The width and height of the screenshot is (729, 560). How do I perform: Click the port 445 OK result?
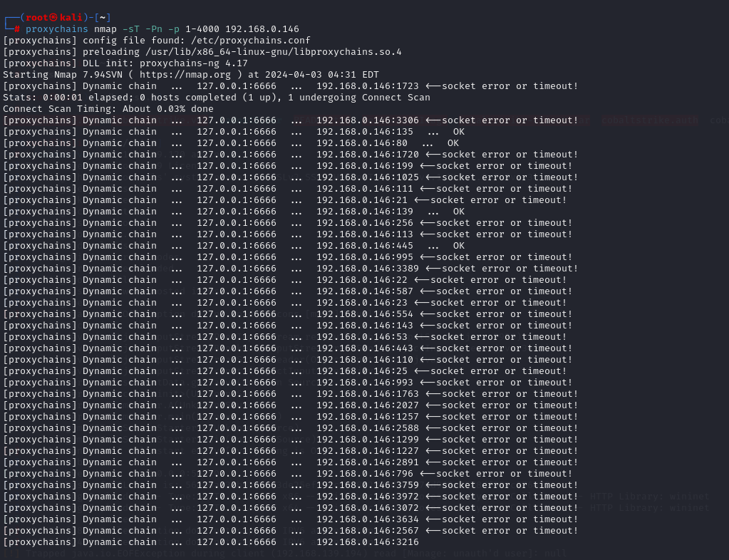(x=390, y=246)
